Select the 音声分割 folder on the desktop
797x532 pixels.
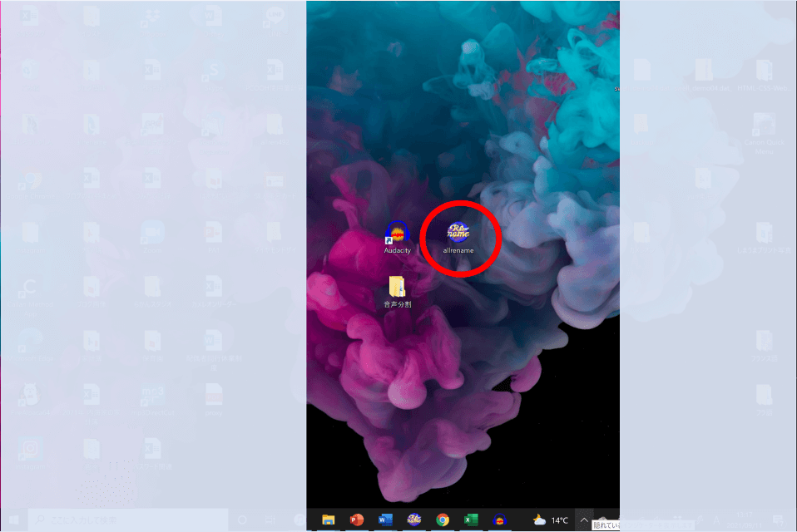pos(397,292)
